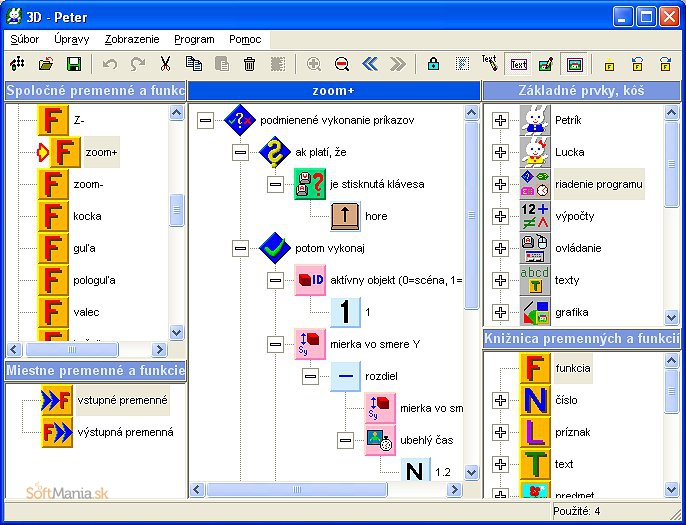Screen dimensions: 686x525
Task: Select the 'zoom-' function in the list
Action: tap(87, 184)
